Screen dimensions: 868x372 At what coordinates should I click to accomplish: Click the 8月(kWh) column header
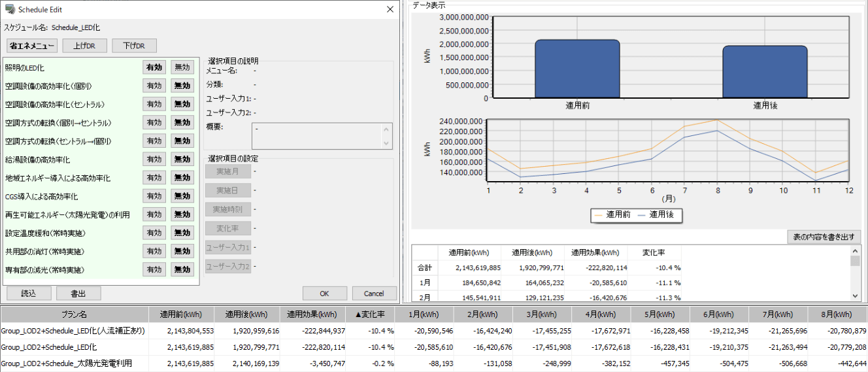[838, 314]
